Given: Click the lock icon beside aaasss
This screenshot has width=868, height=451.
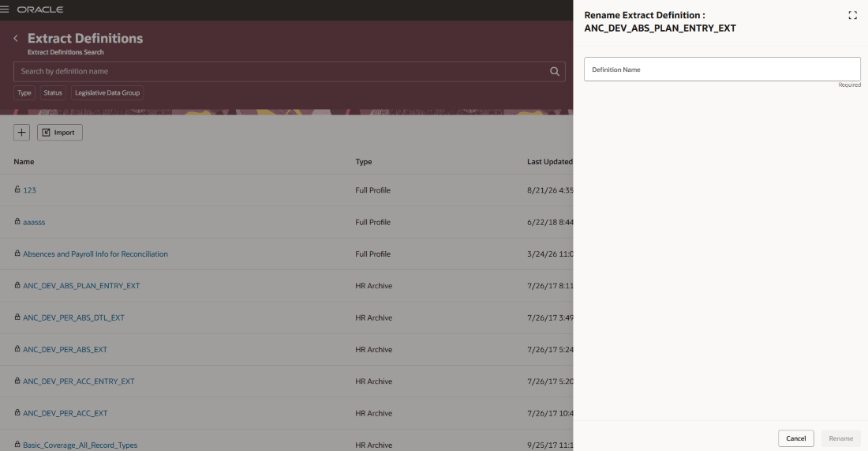Looking at the screenshot, I should coord(17,222).
